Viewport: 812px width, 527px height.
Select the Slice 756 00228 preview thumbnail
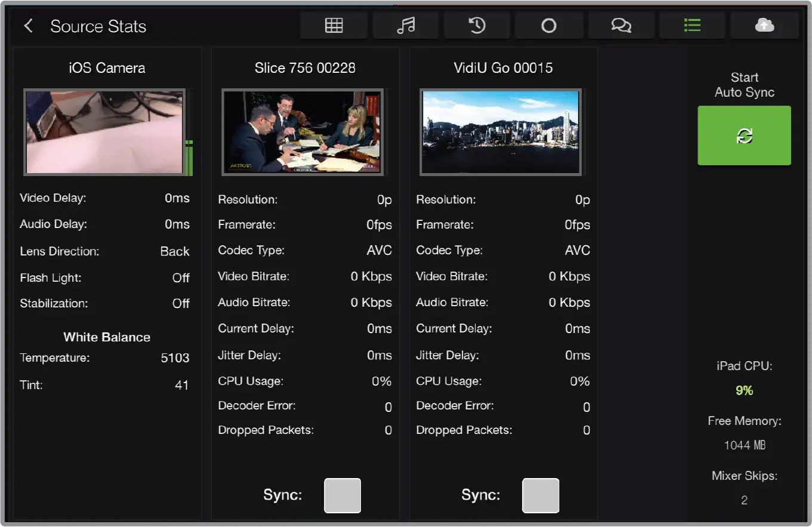pyautogui.click(x=302, y=131)
